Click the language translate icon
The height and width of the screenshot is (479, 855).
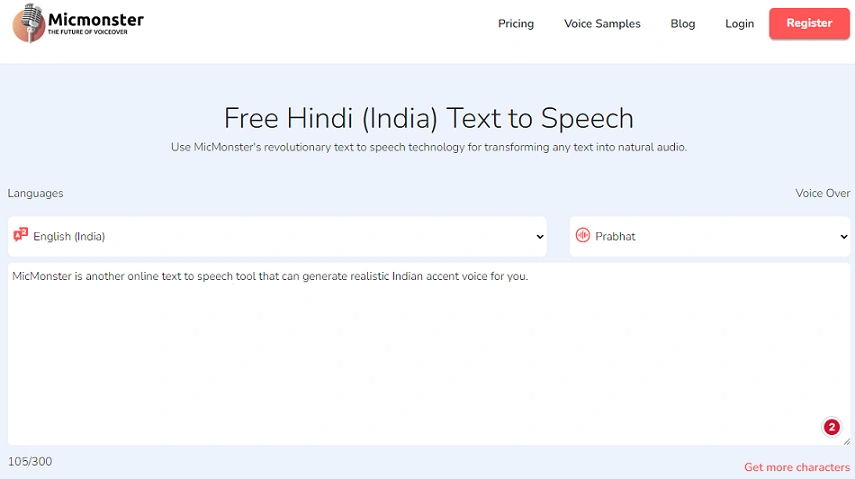tap(21, 235)
